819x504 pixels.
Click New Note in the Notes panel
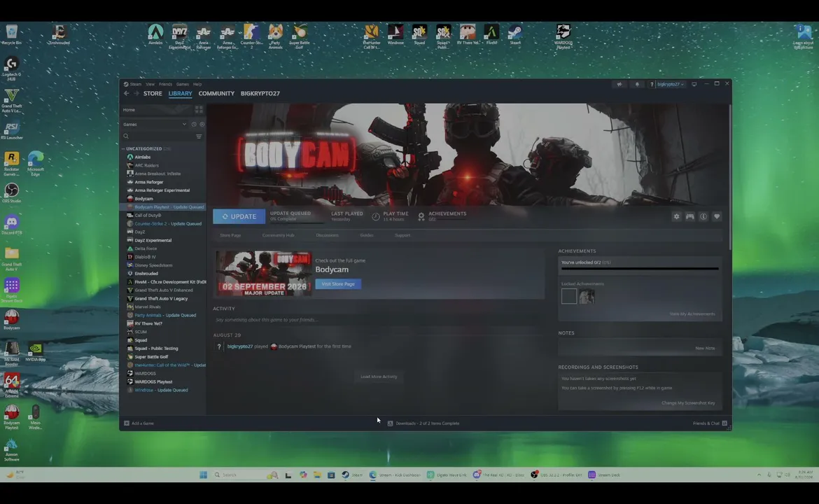[x=705, y=349]
